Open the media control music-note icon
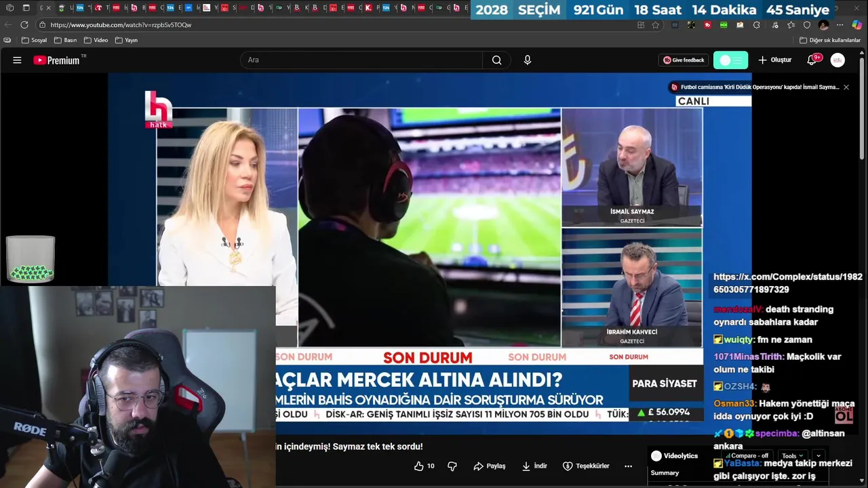Viewport: 868px width, 488px height. coord(775,25)
